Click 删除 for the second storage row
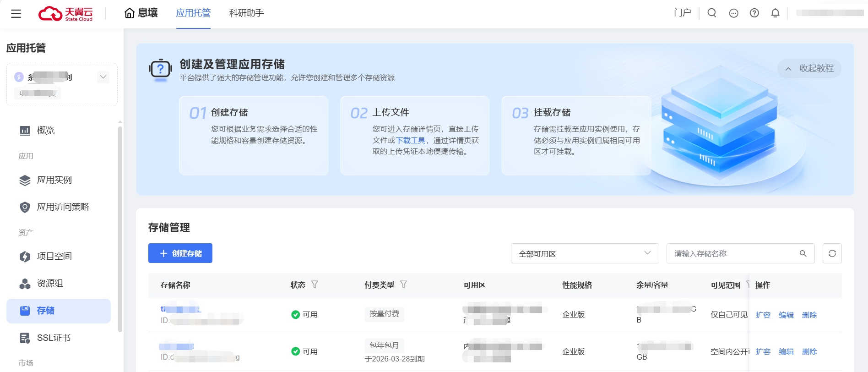 809,351
